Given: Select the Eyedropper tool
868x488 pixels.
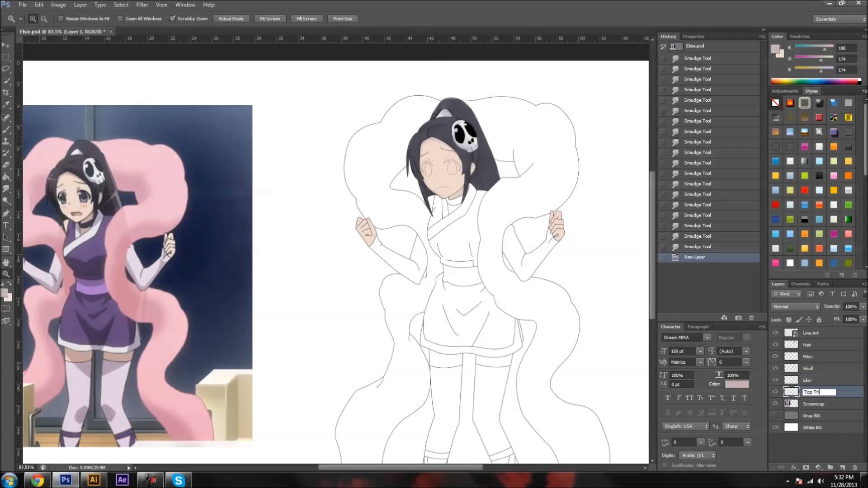Looking at the screenshot, I should 6,104.
